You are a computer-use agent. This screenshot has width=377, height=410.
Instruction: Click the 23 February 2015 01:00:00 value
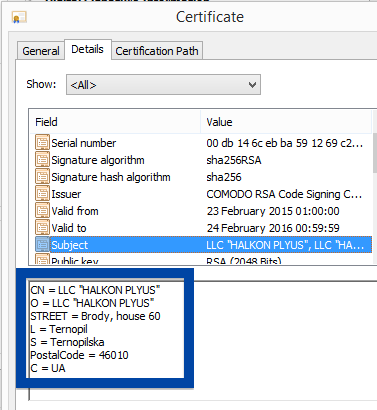[273, 211]
